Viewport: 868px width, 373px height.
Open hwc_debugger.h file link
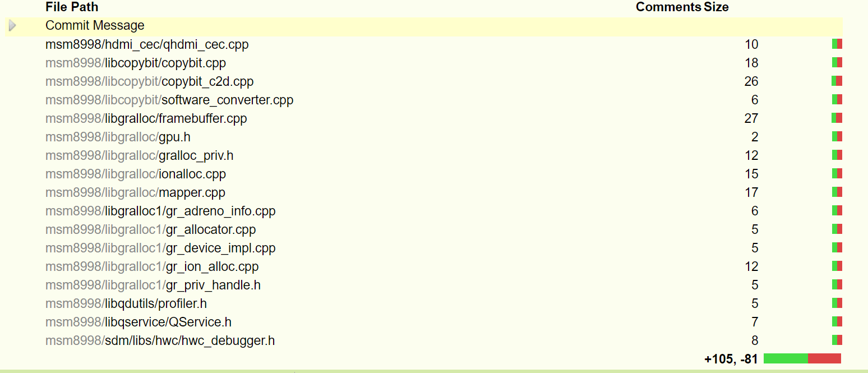click(160, 340)
